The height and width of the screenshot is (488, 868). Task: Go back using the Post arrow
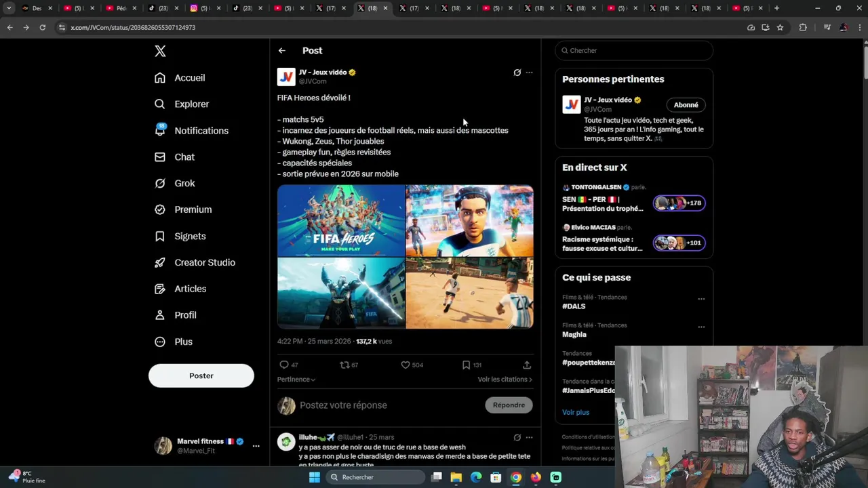282,51
